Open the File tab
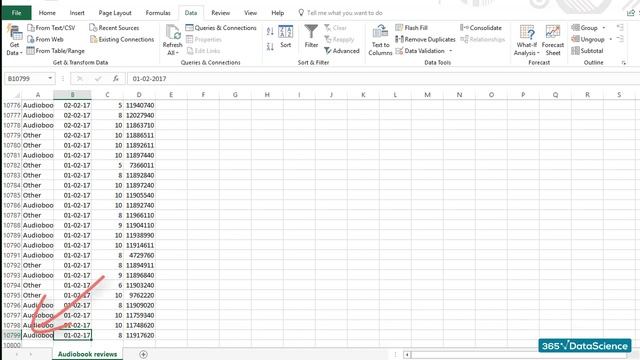 (x=16, y=13)
